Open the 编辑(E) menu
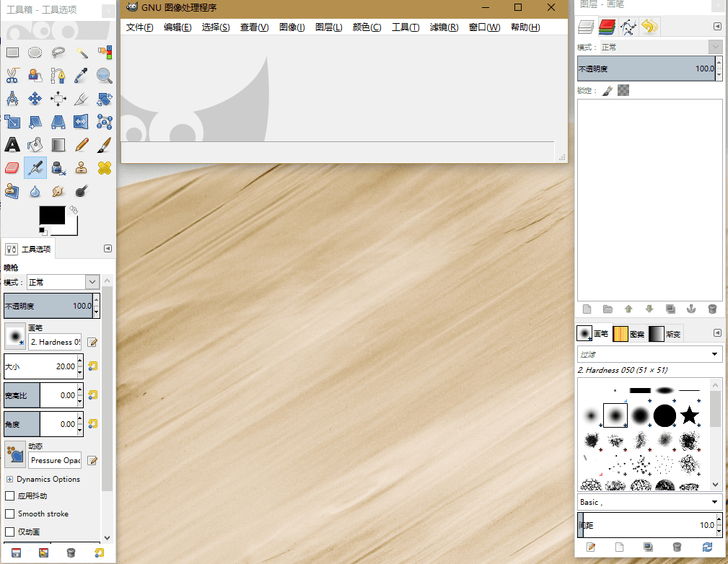The image size is (728, 564). coord(177,27)
